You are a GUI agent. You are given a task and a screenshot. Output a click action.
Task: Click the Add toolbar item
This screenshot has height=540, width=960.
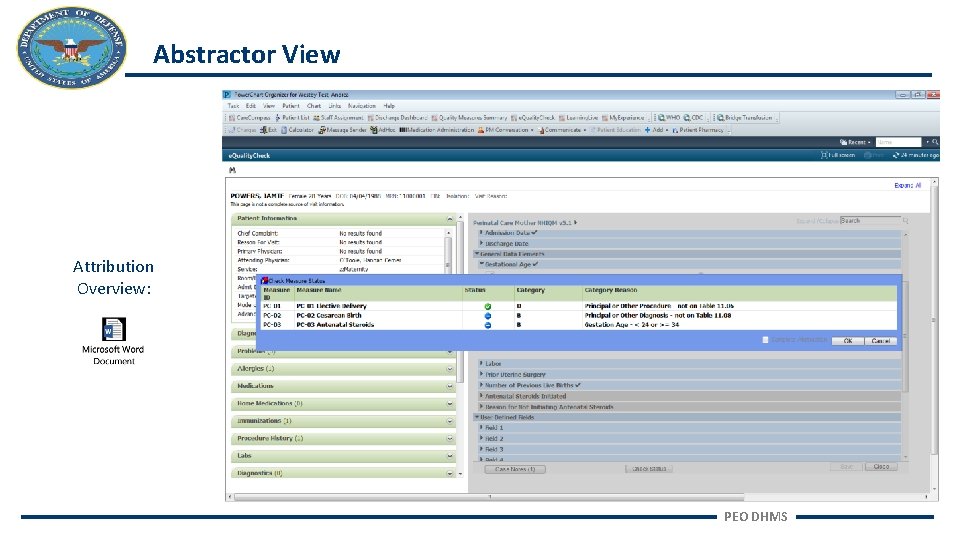tap(656, 130)
